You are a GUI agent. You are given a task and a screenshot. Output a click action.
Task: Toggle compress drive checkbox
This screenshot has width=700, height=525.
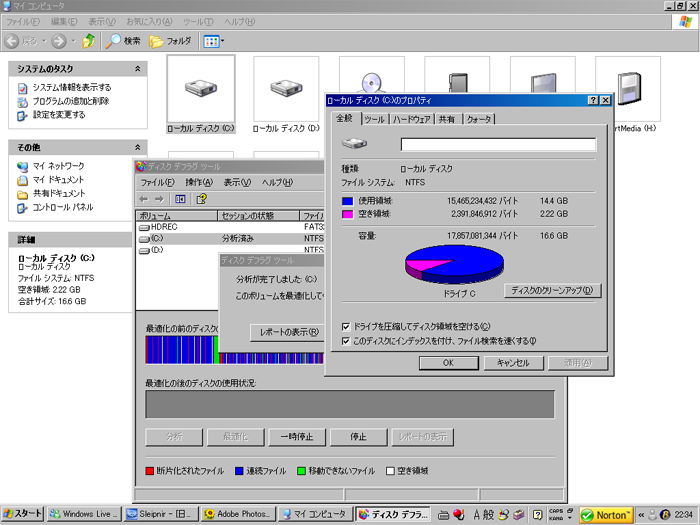point(346,327)
